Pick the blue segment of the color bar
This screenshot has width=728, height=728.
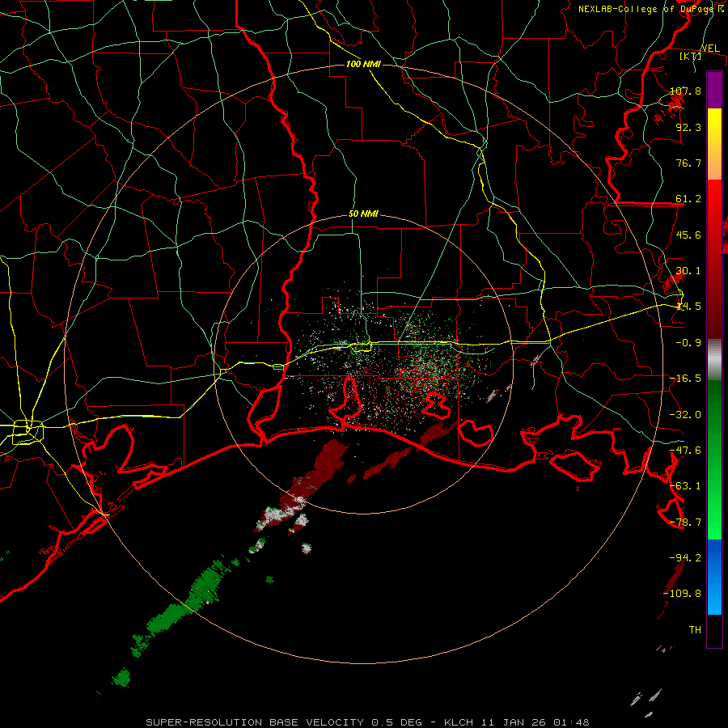[714, 577]
